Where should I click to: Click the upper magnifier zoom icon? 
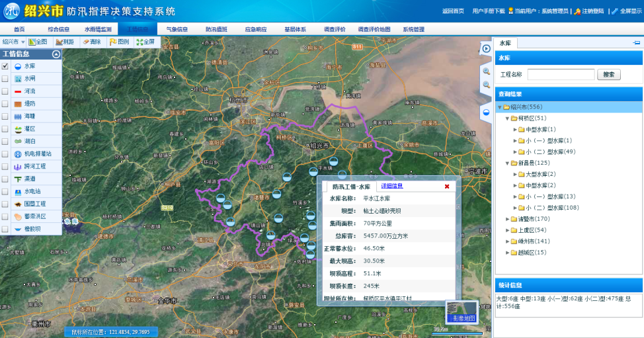pos(486,71)
